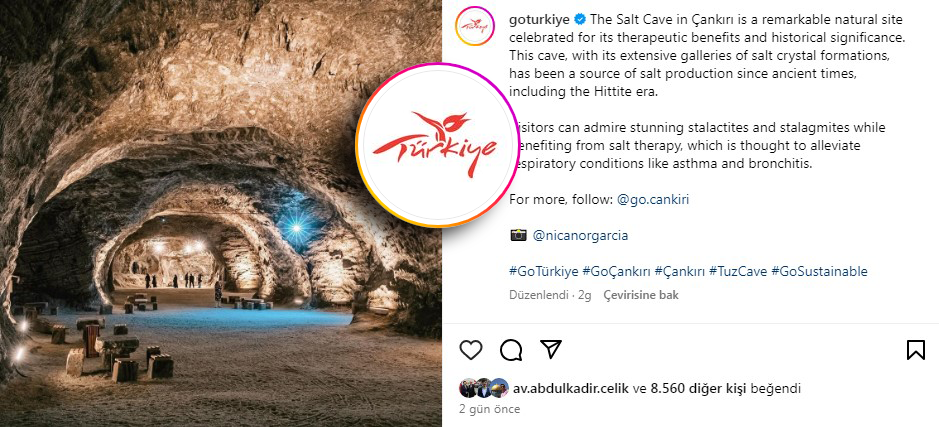Open comments with the speech bubble icon
This screenshot has height=427, width=939.
tap(511, 350)
